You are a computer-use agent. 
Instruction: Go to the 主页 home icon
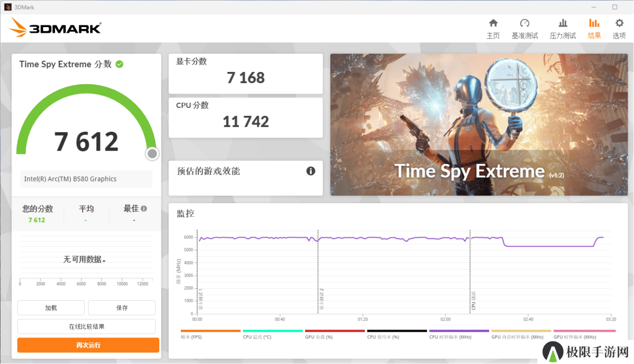point(493,23)
